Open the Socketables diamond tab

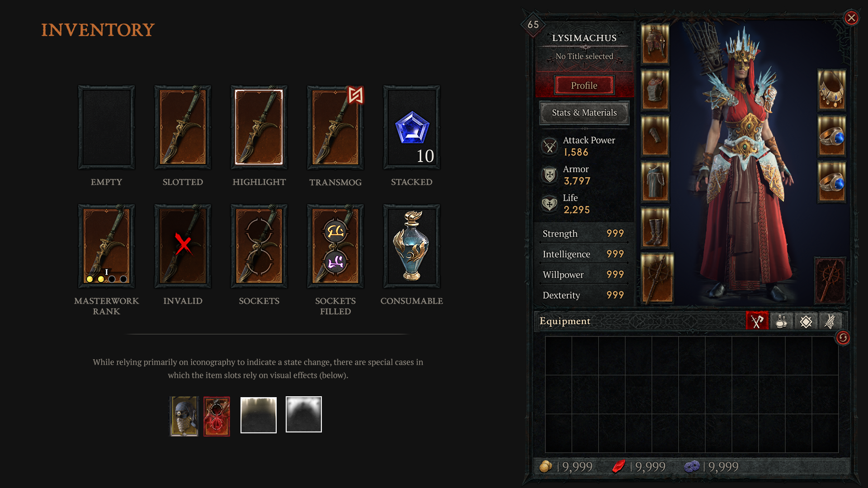point(806,321)
